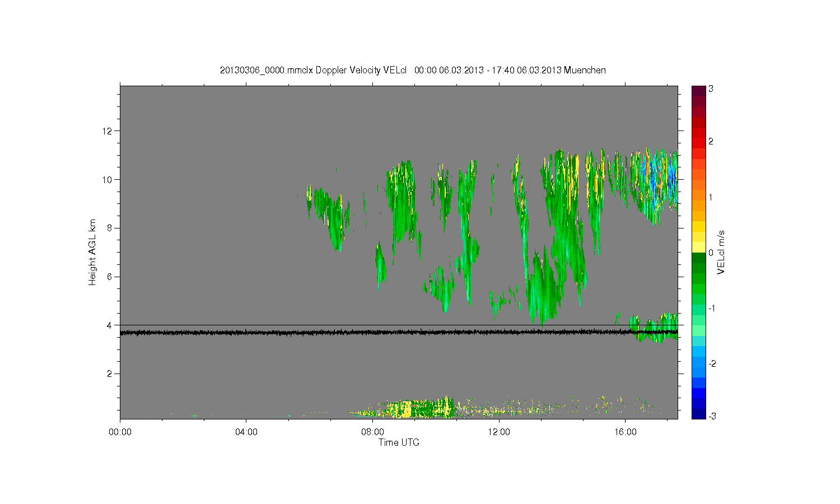Click the 00:00 time axis label

[120, 432]
